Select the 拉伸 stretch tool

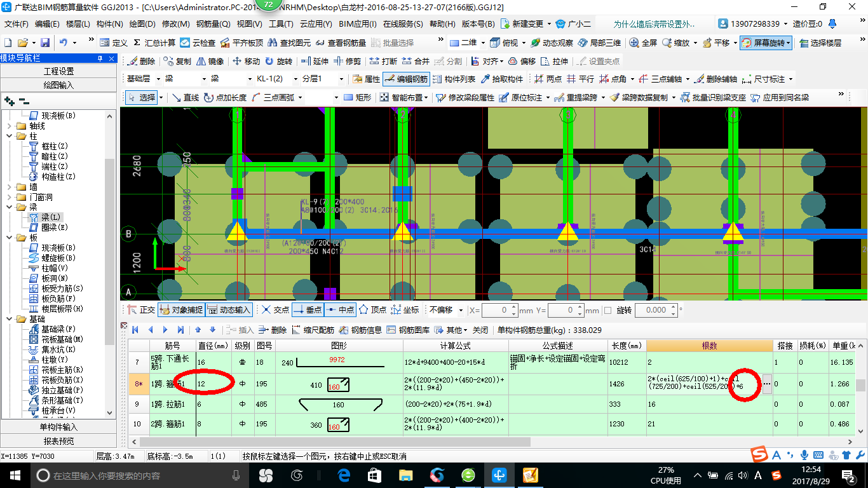(554, 61)
